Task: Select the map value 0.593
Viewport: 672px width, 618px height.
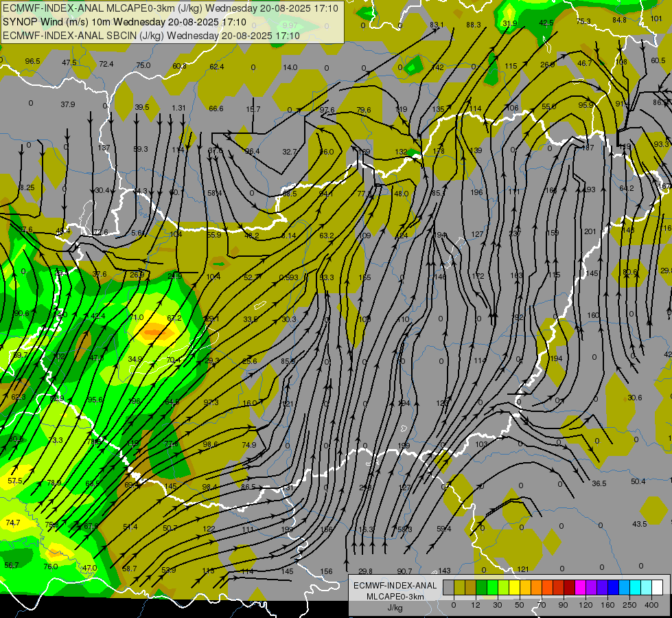Action: pos(288,277)
